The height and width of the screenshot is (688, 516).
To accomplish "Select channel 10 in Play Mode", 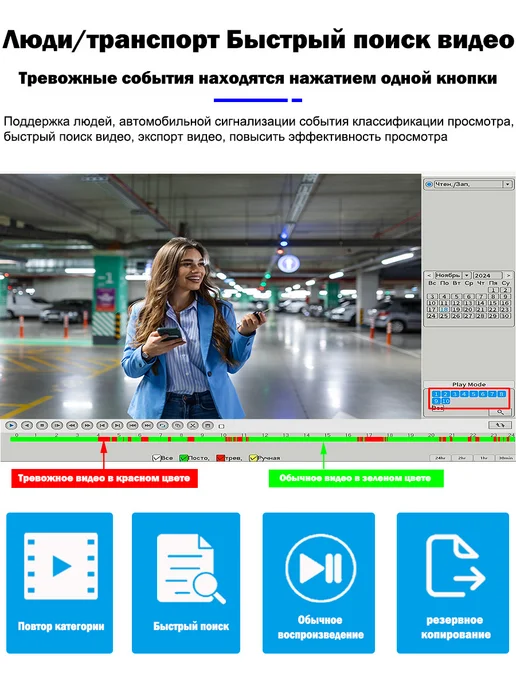I will (x=445, y=401).
